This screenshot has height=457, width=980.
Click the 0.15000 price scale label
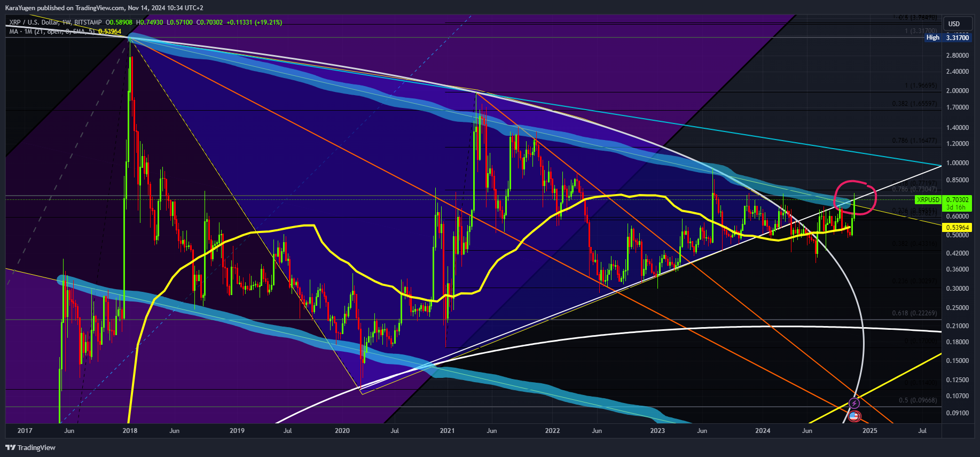pyautogui.click(x=957, y=361)
